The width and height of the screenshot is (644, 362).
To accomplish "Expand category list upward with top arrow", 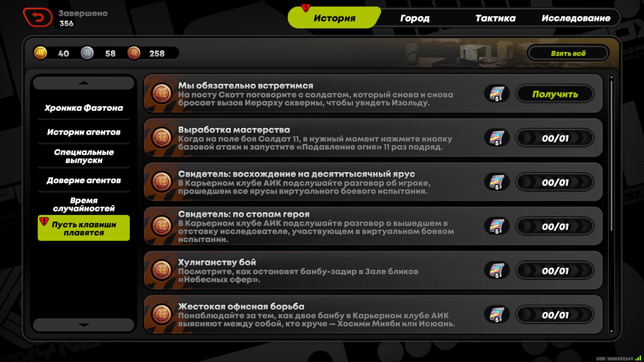I will pyautogui.click(x=84, y=83).
